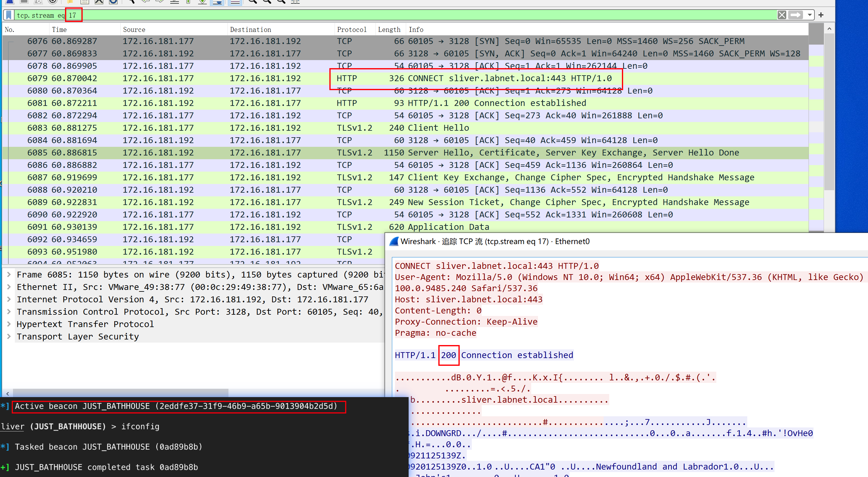Select packet 6088 row at time 60.920210

click(405, 190)
